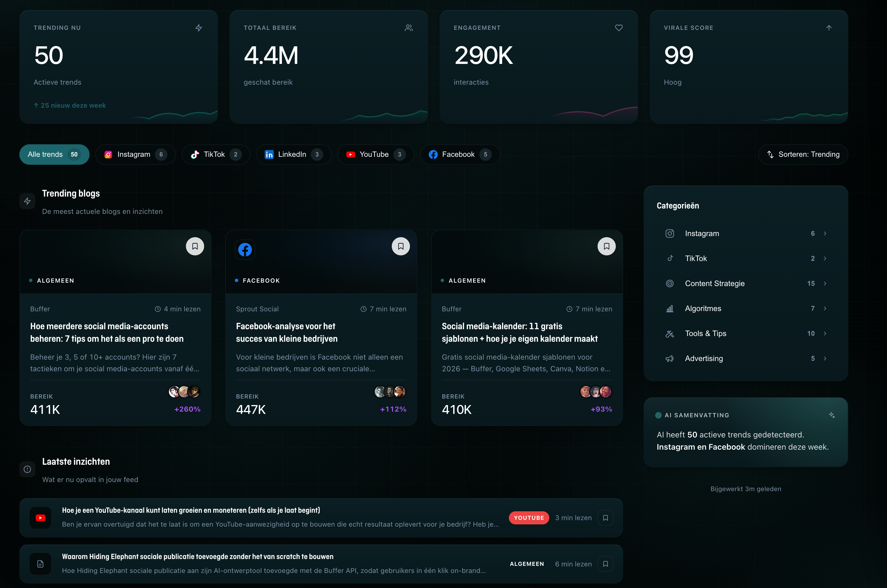
Task: Expand the Content Strategie category chevron
Action: point(825,283)
